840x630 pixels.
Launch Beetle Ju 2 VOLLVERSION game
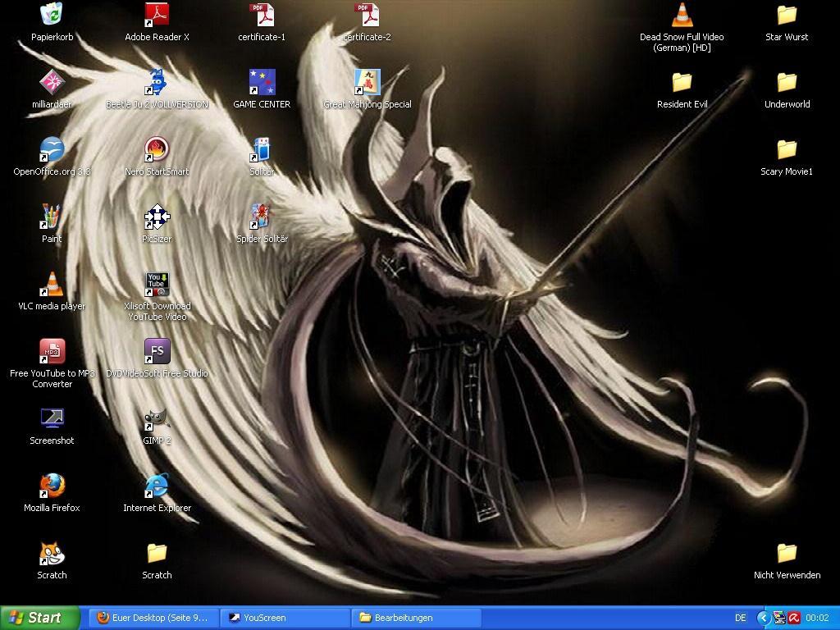click(x=157, y=82)
